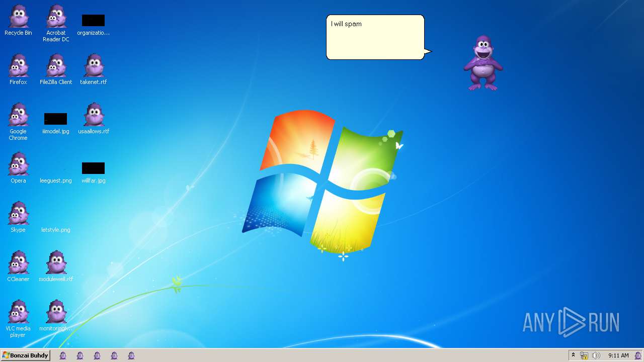Click the purple Bonzi gorilla character
Viewport: 644px width, 362px height.
tap(483, 63)
